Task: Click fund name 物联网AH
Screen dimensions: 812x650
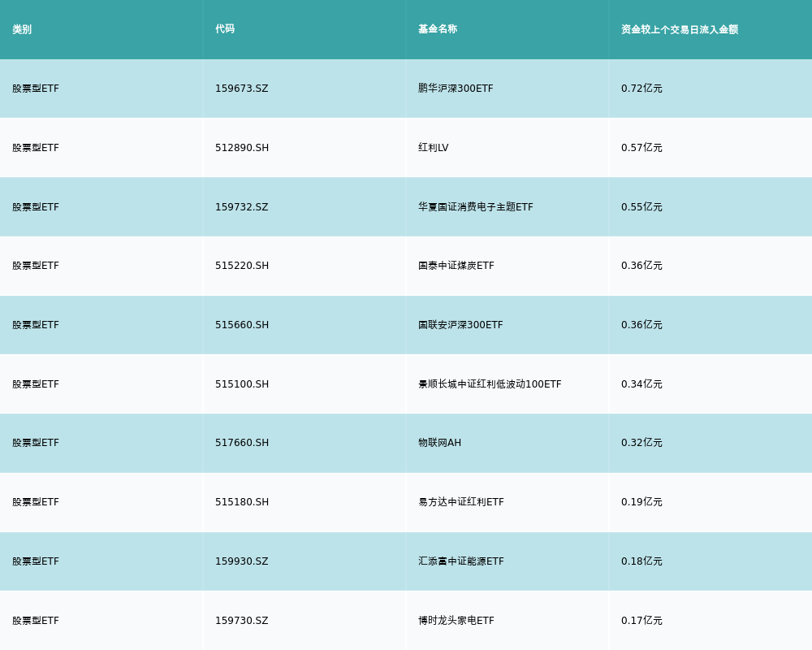Action: coord(439,443)
